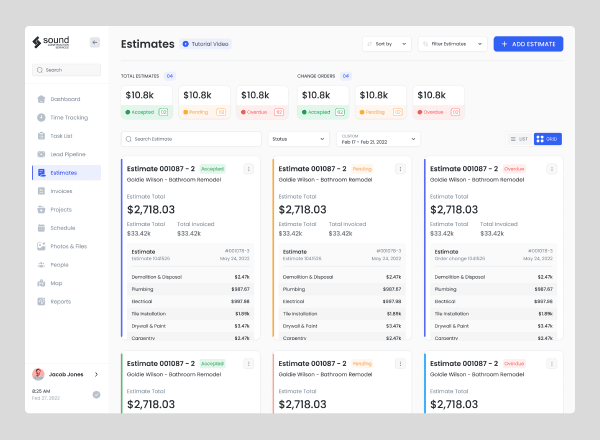The width and height of the screenshot is (600, 440).
Task: Click the Reports icon in sidebar
Action: (41, 301)
